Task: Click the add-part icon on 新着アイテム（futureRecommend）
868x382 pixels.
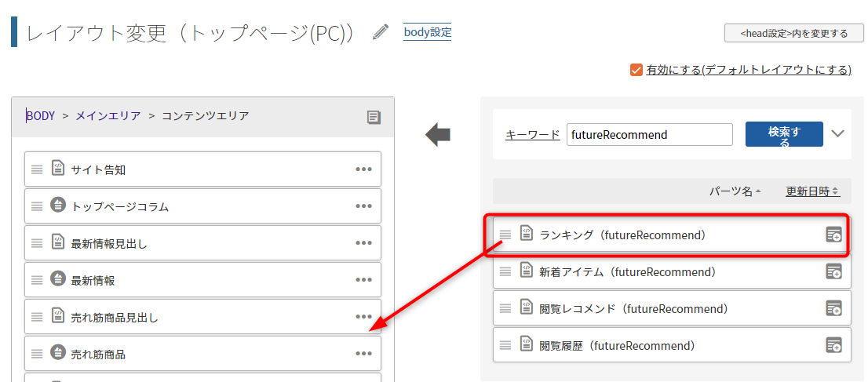Action: coord(833,271)
